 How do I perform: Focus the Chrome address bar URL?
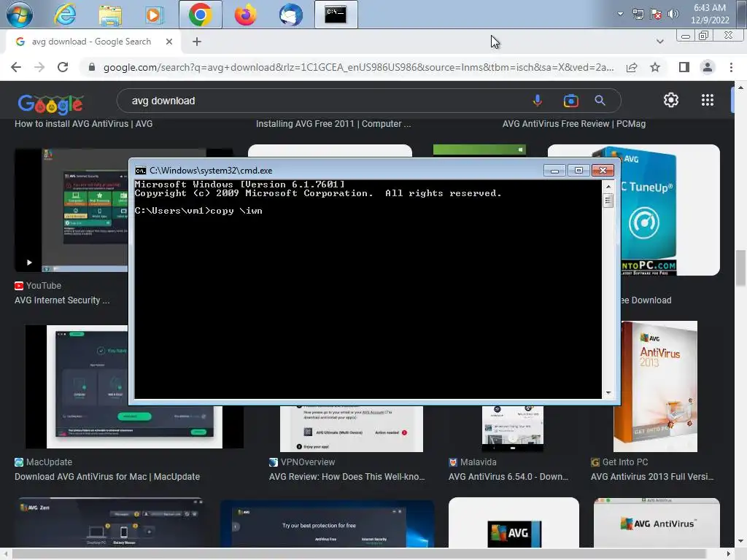tap(358, 67)
